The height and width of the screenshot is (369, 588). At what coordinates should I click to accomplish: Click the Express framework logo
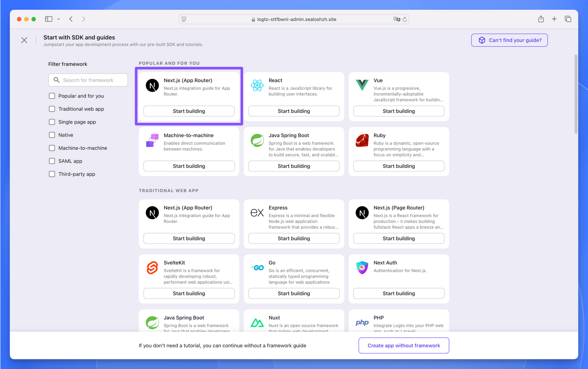(257, 213)
